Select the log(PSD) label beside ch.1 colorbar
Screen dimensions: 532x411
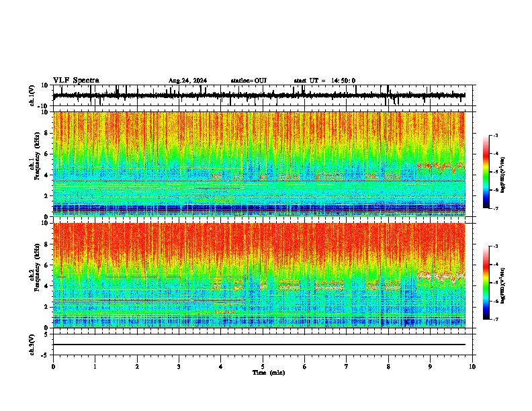click(x=502, y=175)
